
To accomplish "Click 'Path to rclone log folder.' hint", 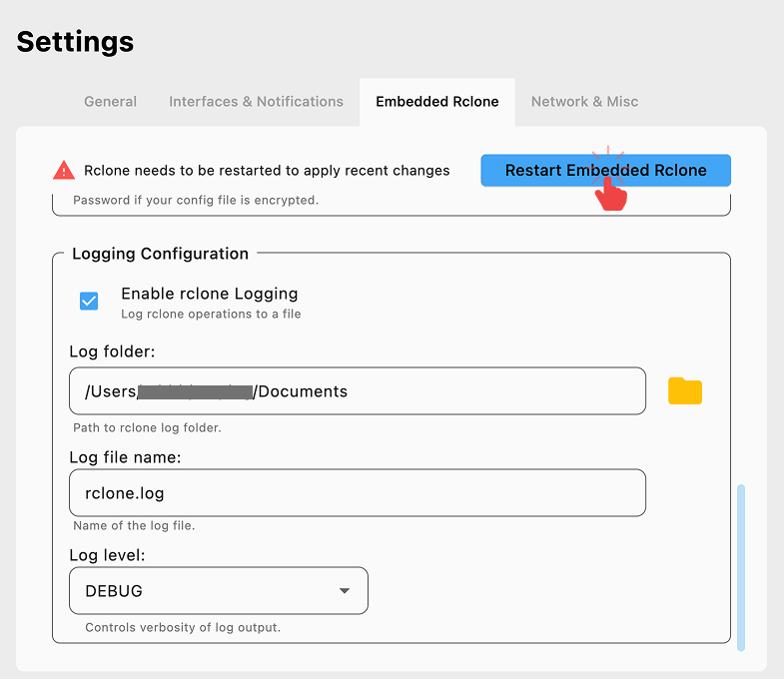I will (147, 428).
